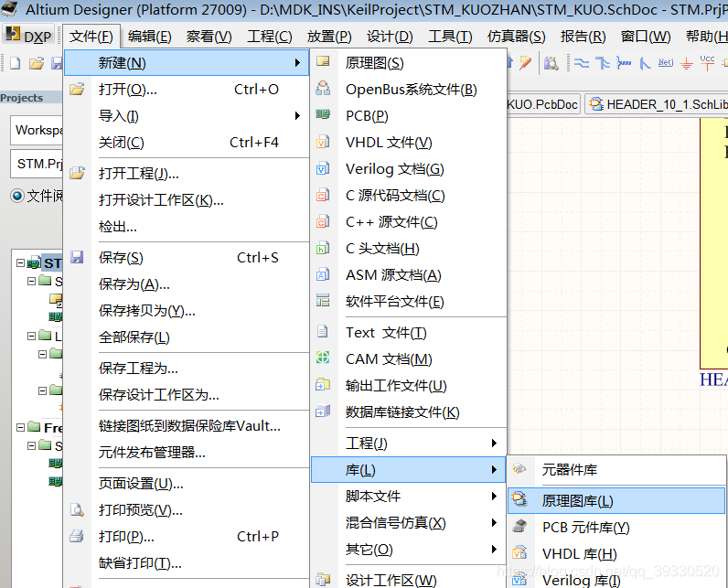Click the 打印预览 magnifier icon
The image size is (728, 588).
point(77,510)
